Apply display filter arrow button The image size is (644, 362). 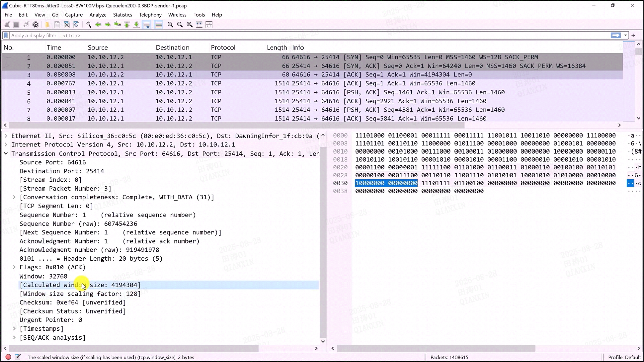(616, 35)
